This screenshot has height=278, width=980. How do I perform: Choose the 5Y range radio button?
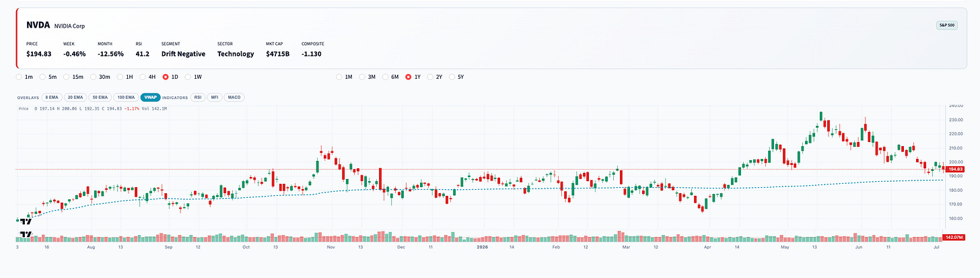tap(452, 77)
